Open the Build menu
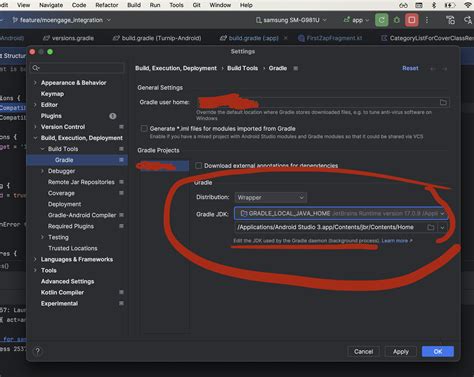This screenshot has width=474, height=377. (x=134, y=5)
